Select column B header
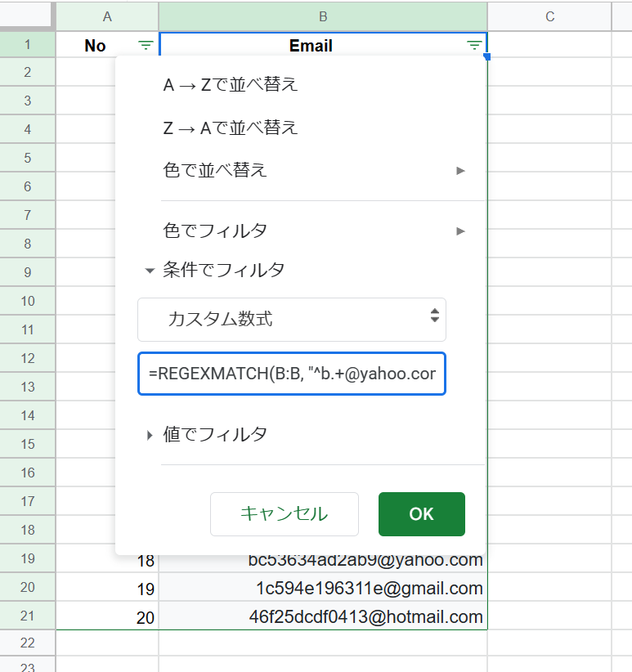The image size is (632, 672). click(323, 16)
